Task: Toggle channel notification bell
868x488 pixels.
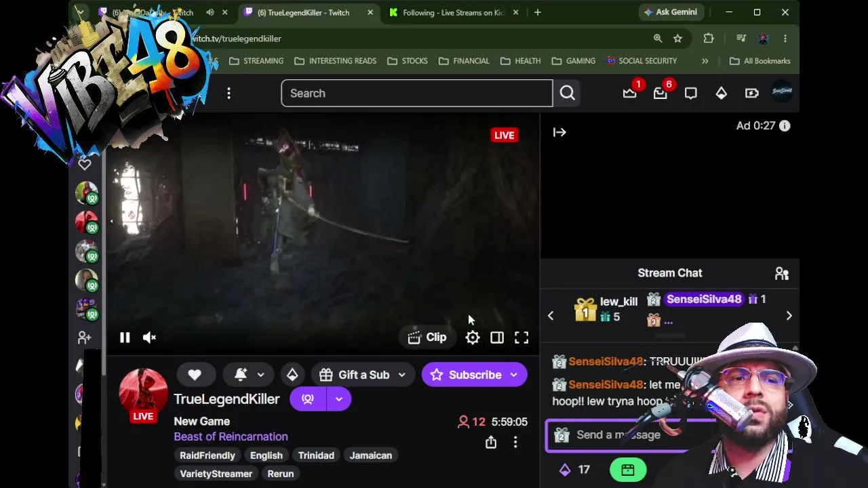Action: (241, 375)
